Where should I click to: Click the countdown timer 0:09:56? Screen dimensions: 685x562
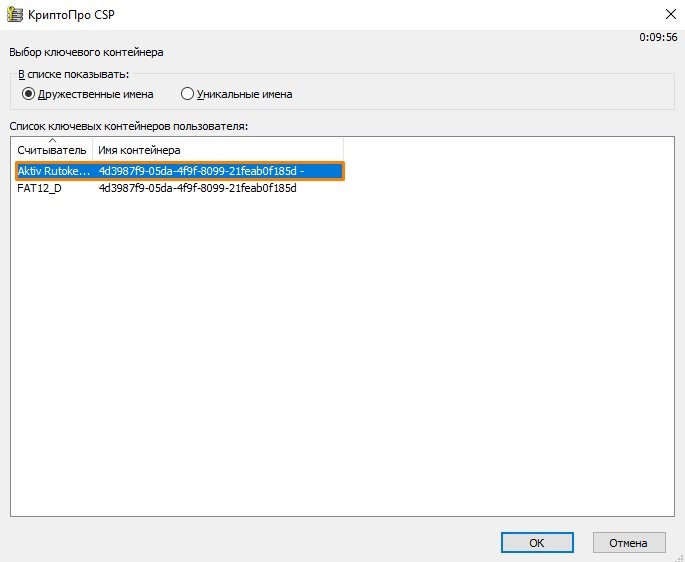pos(658,37)
